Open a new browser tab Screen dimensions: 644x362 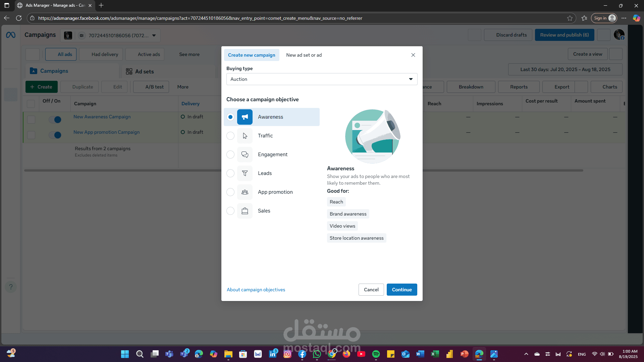[101, 5]
